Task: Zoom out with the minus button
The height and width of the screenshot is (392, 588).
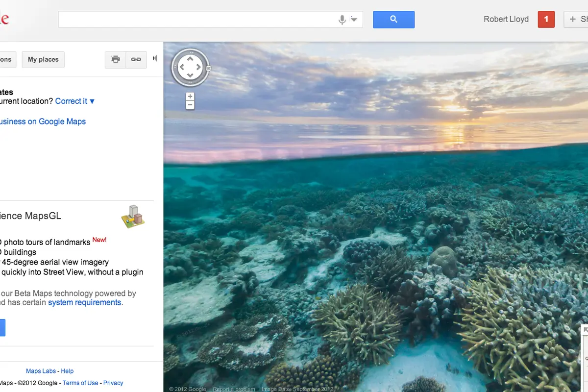Action: (x=190, y=105)
